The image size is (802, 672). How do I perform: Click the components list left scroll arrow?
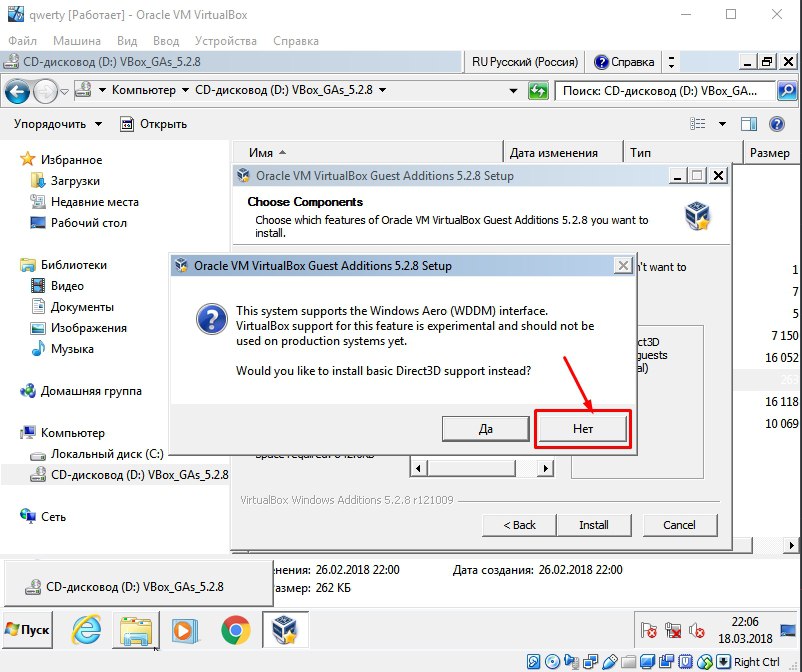pos(418,468)
